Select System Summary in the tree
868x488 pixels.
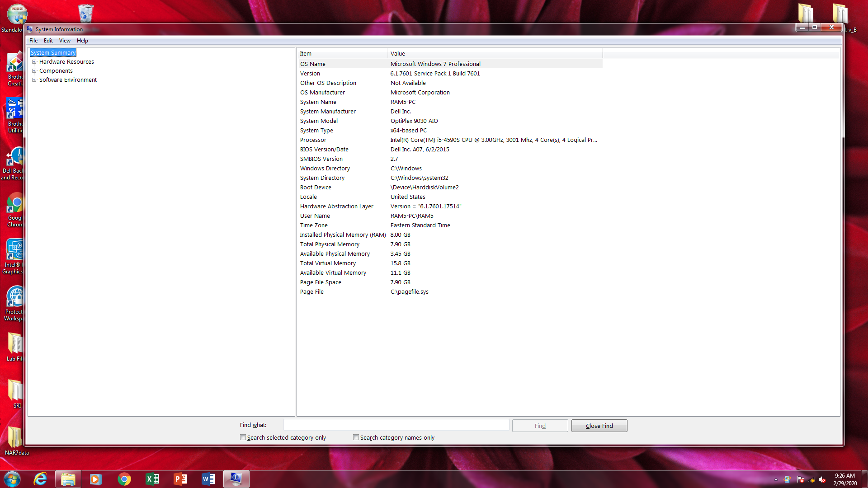pos(53,53)
